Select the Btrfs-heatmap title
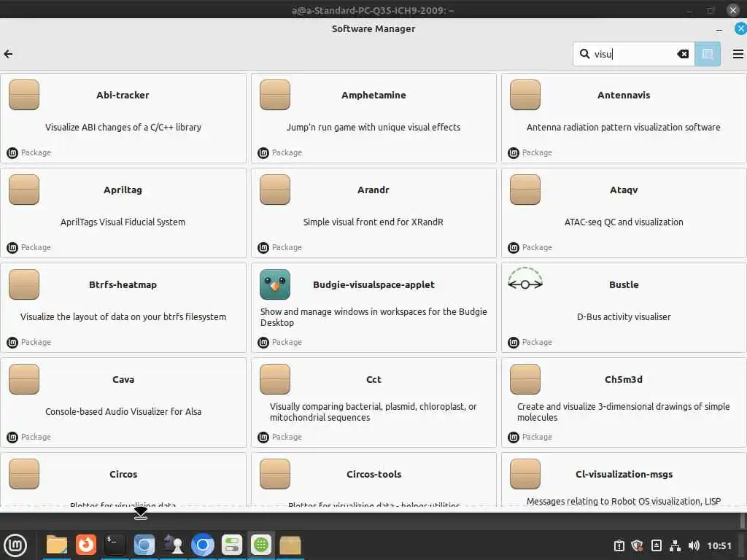Image resolution: width=747 pixels, height=560 pixels. click(x=123, y=284)
